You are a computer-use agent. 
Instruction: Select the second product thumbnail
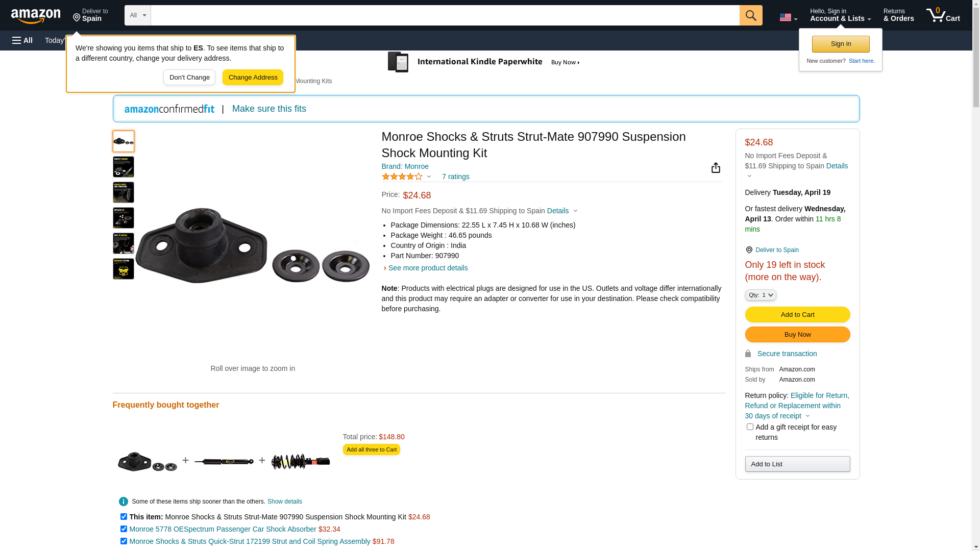point(124,167)
